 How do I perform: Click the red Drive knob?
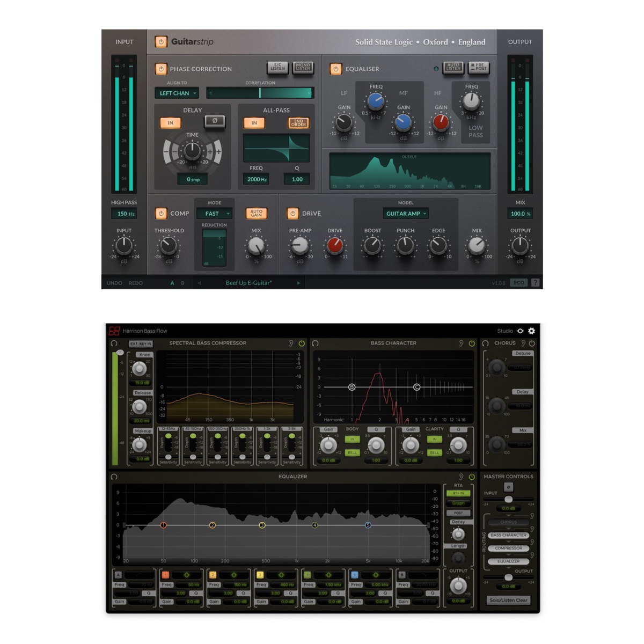(335, 246)
